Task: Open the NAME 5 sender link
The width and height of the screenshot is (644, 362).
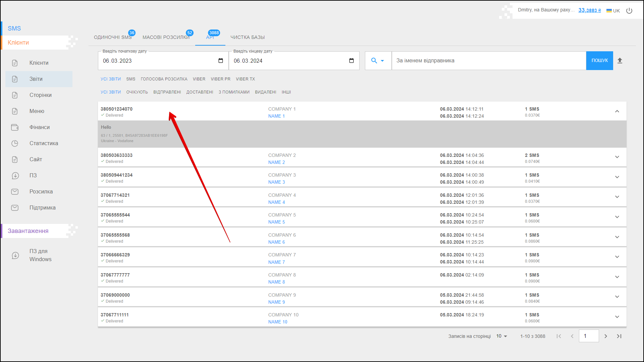Action: [276, 222]
